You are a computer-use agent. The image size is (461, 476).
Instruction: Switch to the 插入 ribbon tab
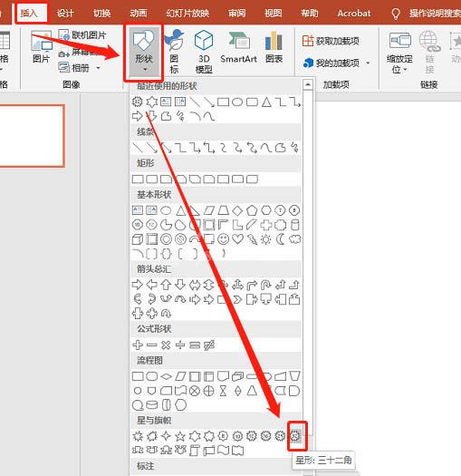[x=29, y=14]
